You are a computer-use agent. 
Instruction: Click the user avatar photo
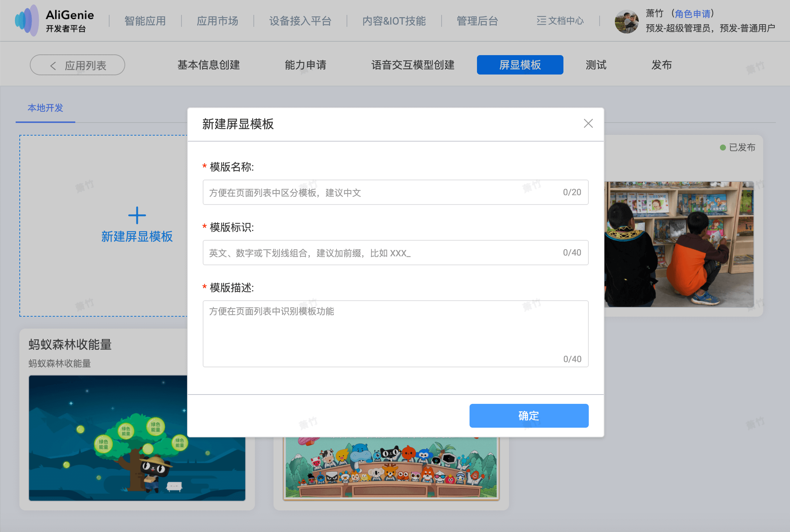click(x=626, y=21)
